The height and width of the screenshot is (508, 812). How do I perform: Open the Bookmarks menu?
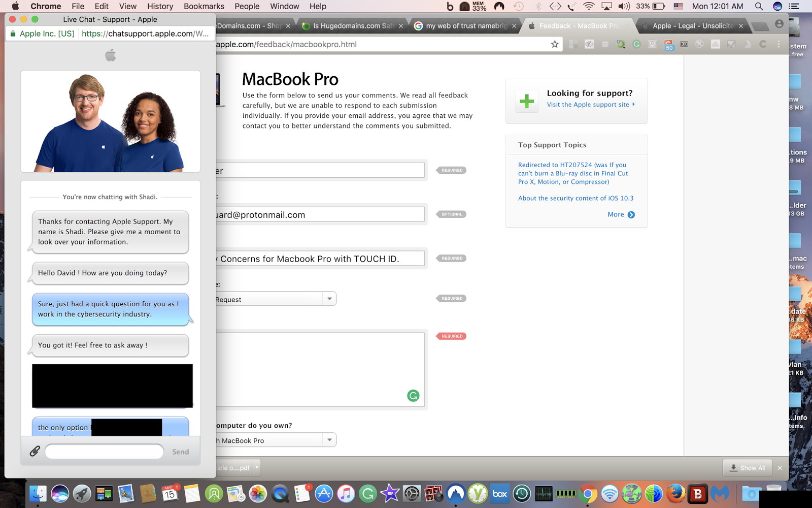(x=204, y=6)
